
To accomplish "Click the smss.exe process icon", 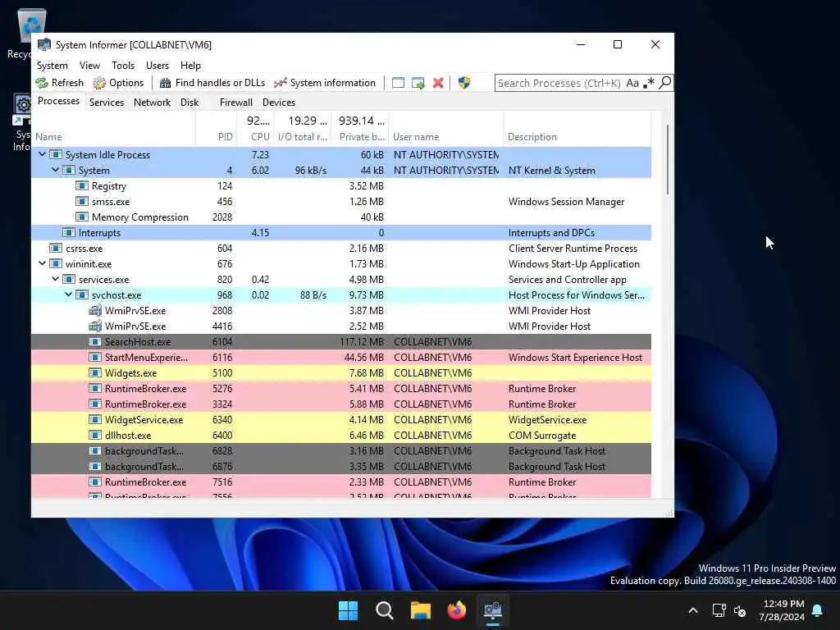I will point(82,202).
